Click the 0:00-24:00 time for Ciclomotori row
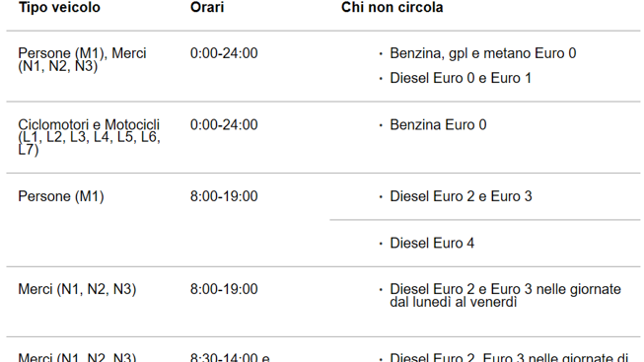The height and width of the screenshot is (362, 644). click(x=224, y=125)
